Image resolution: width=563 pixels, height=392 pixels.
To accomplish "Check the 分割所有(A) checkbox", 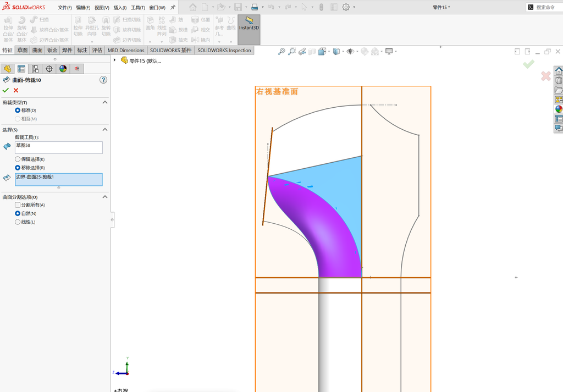I will [x=17, y=205].
